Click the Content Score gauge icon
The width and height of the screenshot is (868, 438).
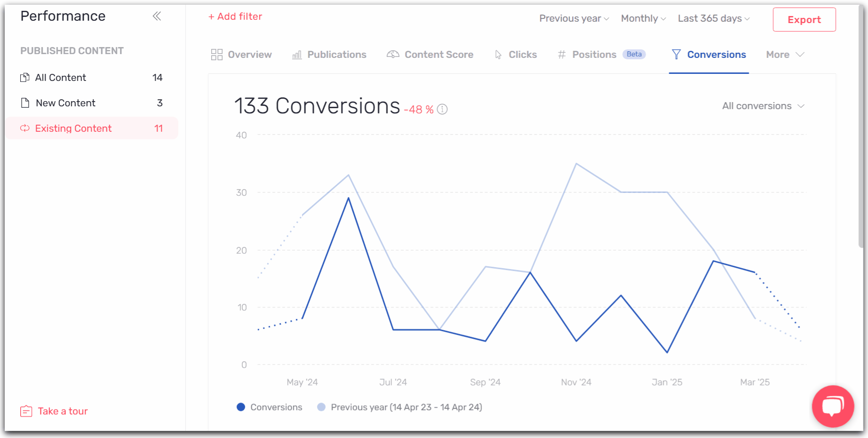tap(393, 55)
